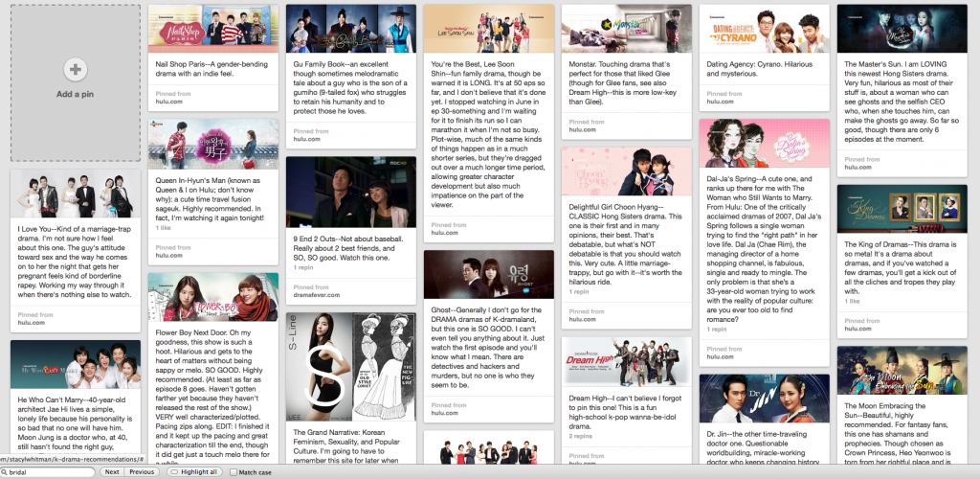Open the Dream High pin image
This screenshot has width=980, height=479.
point(626,361)
